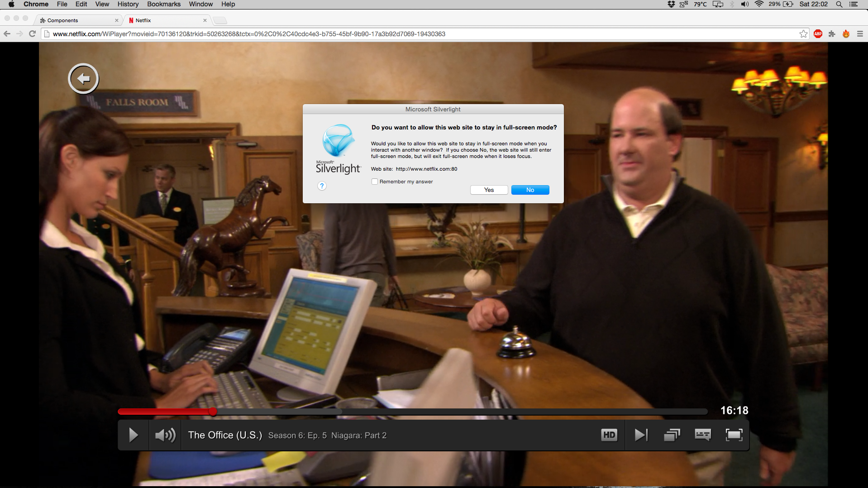Go forward with the browser forward arrow
The image size is (868, 488).
pyautogui.click(x=19, y=34)
